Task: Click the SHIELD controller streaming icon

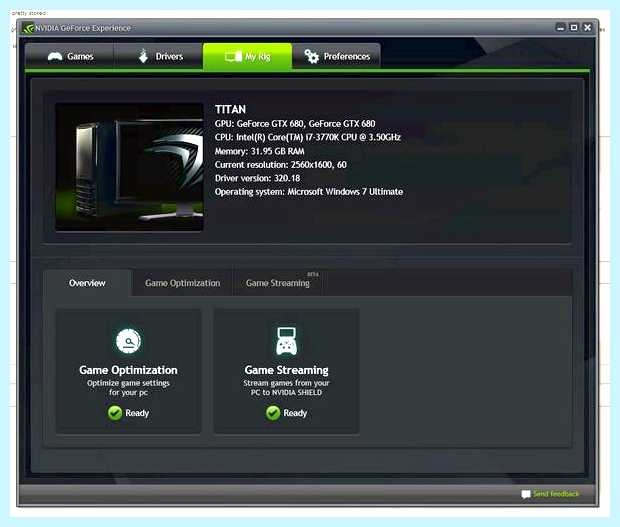Action: coord(286,341)
